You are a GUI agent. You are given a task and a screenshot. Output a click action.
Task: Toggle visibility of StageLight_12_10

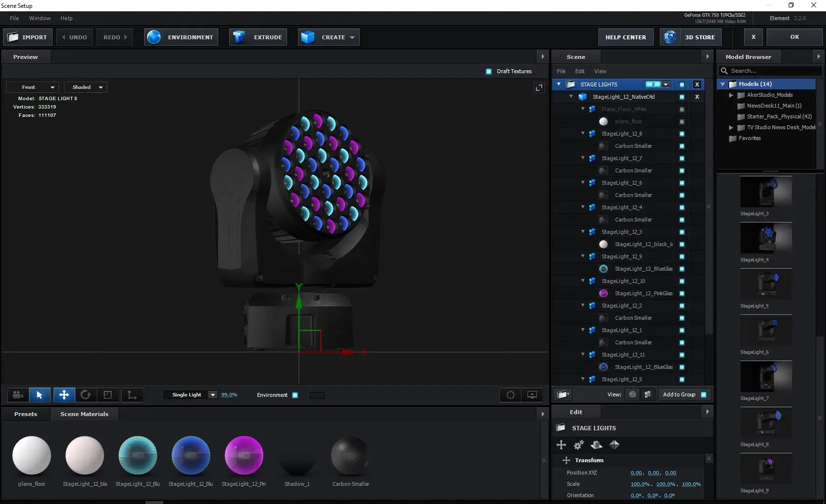tap(682, 281)
